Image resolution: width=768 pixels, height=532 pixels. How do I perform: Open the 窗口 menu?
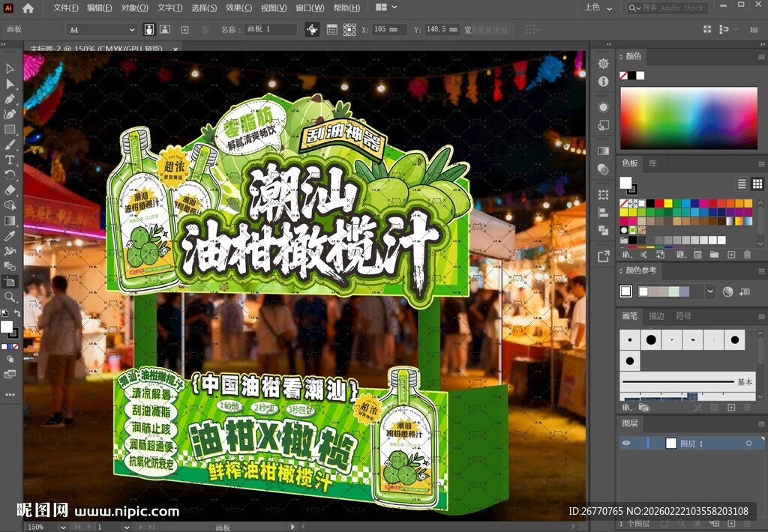coord(312,7)
